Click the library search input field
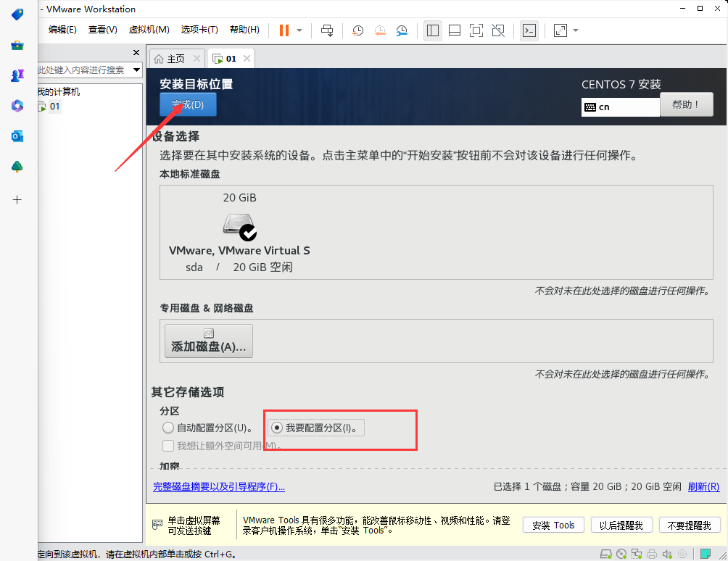This screenshot has height=561, width=728. [85, 70]
